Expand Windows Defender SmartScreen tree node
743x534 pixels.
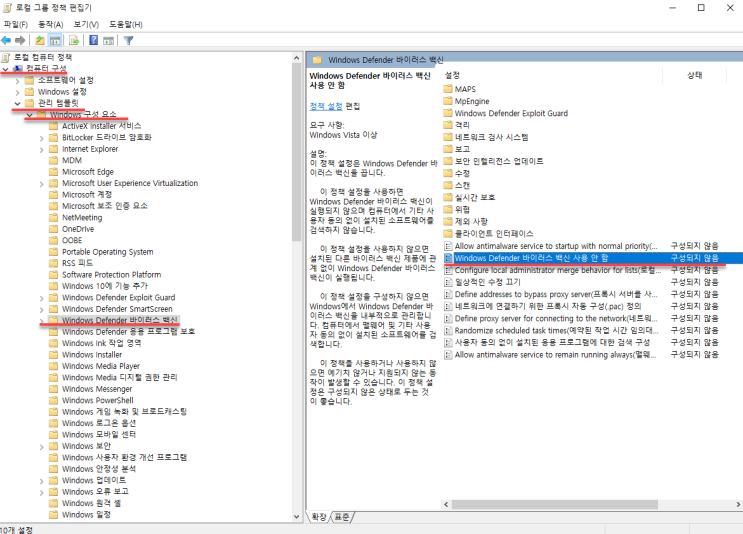point(42,309)
